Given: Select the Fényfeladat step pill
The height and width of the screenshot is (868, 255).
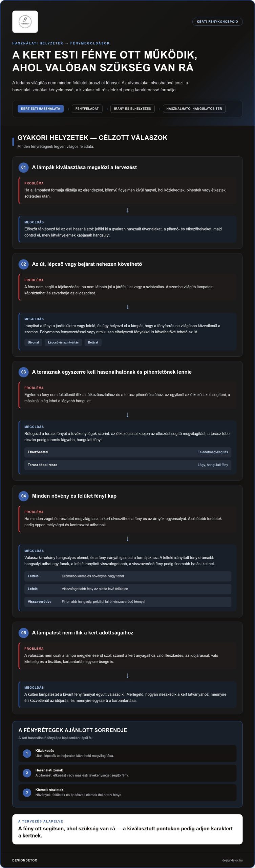Looking at the screenshot, I should click(87, 109).
